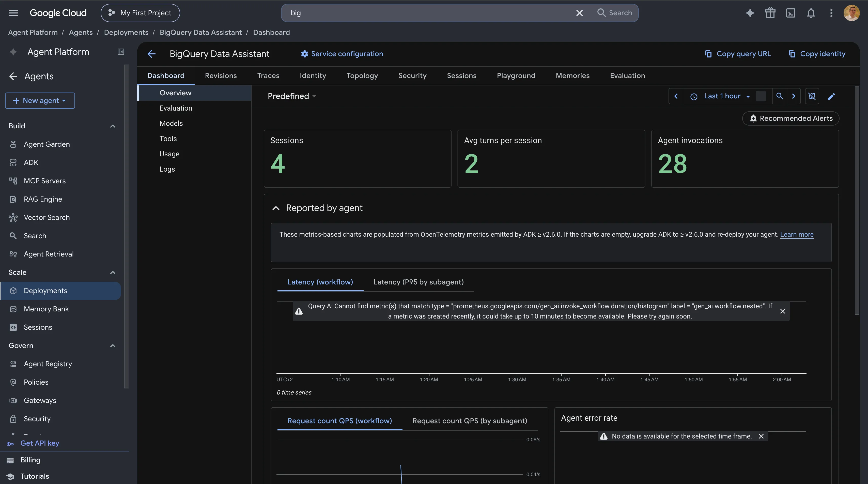Open the three-dot more options menu
868x484 pixels.
click(x=831, y=13)
